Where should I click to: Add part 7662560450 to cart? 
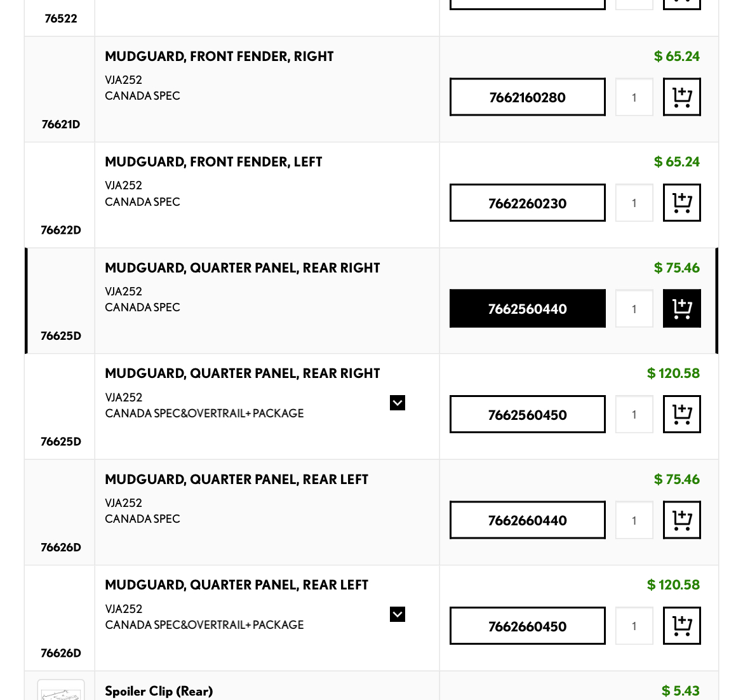pos(681,414)
